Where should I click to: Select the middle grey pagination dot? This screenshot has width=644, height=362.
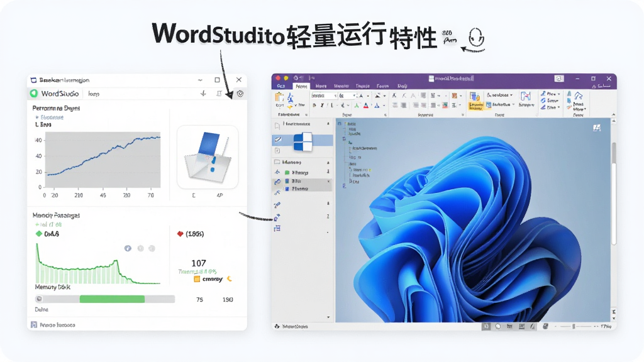140,248
